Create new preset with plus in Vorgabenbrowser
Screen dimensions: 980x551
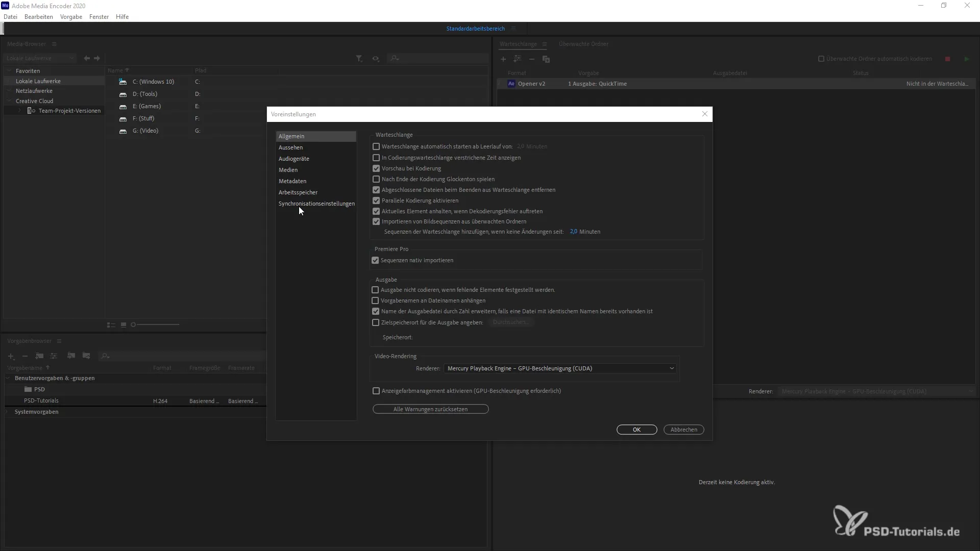tap(11, 356)
